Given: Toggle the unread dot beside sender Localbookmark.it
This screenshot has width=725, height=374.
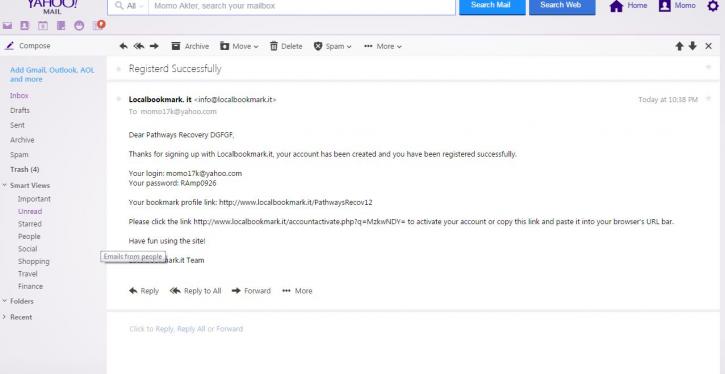Looking at the screenshot, I should click(x=119, y=99).
